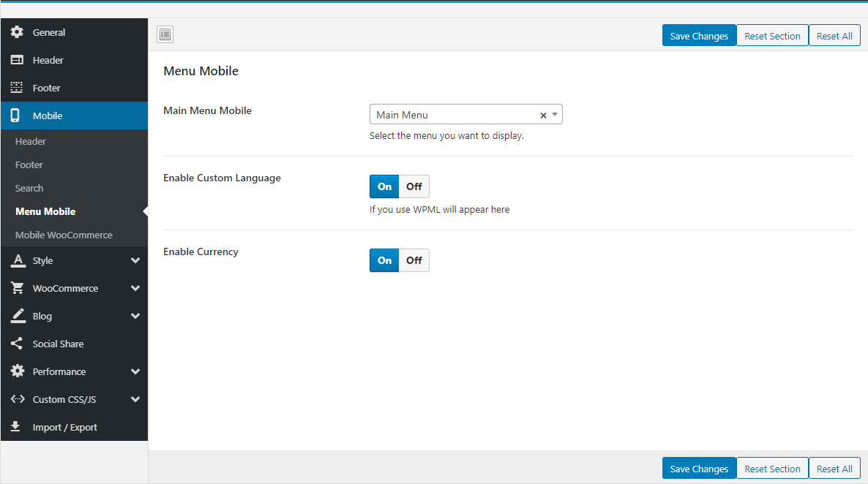Open the Main Menu Mobile dropdown arrow
This screenshot has width=868, height=484.
[x=555, y=115]
